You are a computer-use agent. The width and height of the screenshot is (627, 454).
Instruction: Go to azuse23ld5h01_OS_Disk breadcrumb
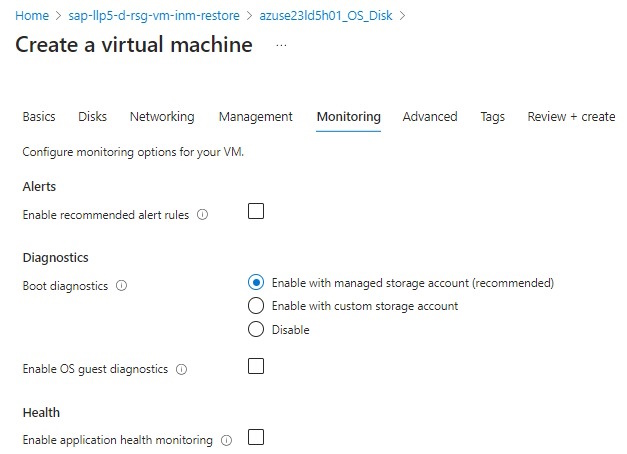coord(326,16)
